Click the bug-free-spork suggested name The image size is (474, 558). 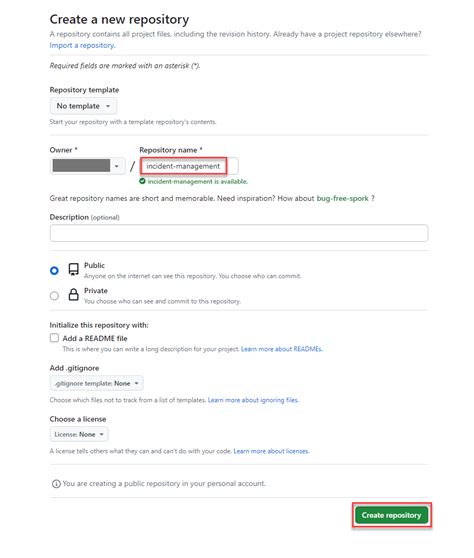342,199
